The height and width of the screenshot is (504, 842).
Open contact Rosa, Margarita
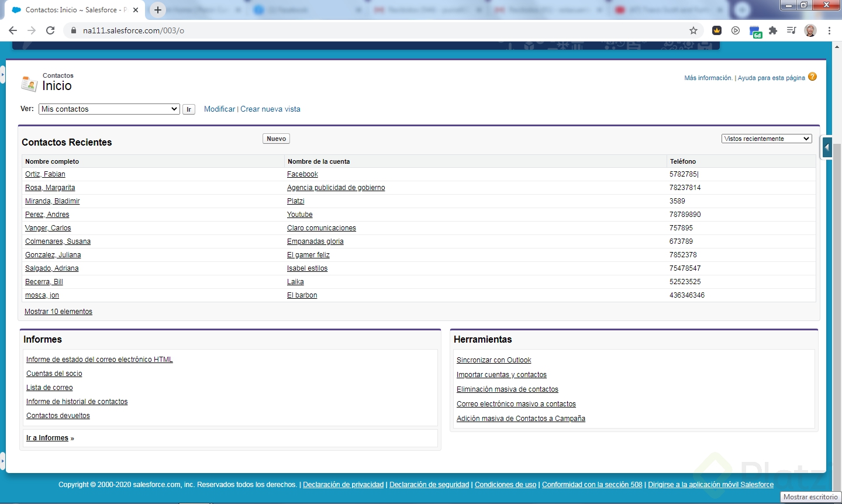pyautogui.click(x=50, y=188)
